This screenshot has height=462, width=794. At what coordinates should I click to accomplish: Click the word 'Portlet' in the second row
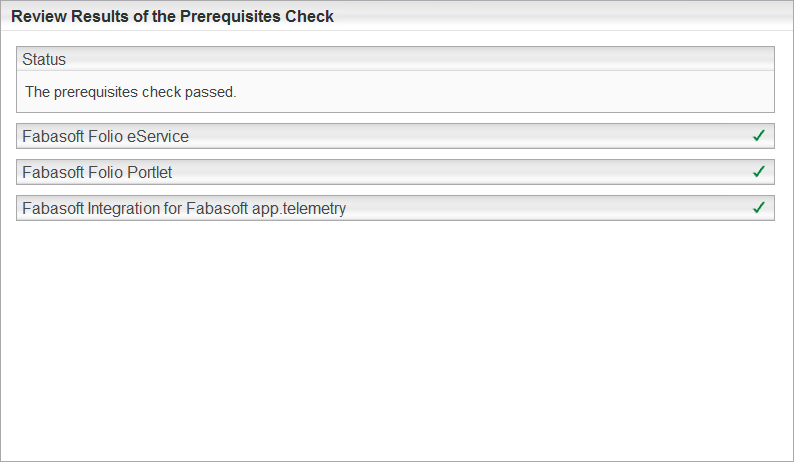click(x=150, y=172)
